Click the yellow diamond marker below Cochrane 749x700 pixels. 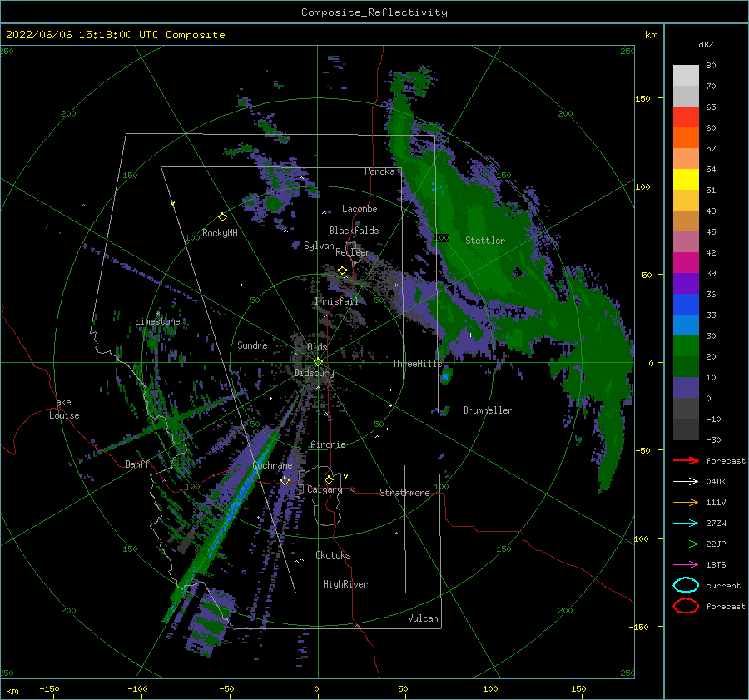point(285,481)
